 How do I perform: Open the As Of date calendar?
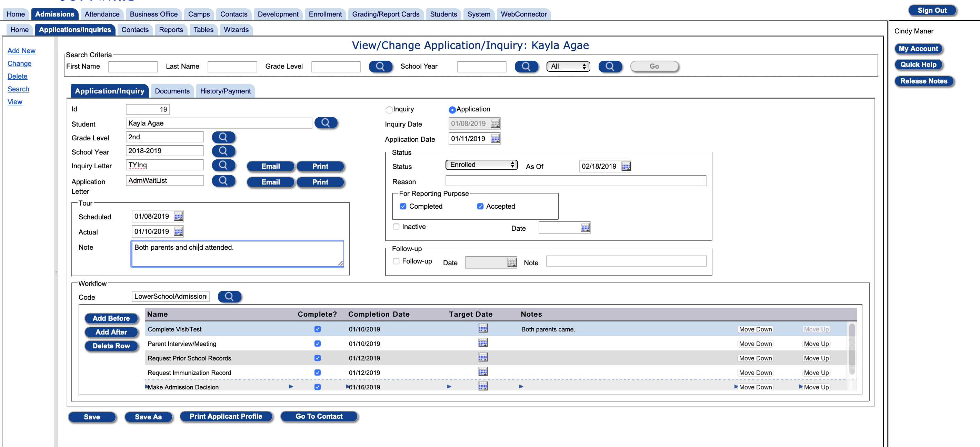point(626,166)
